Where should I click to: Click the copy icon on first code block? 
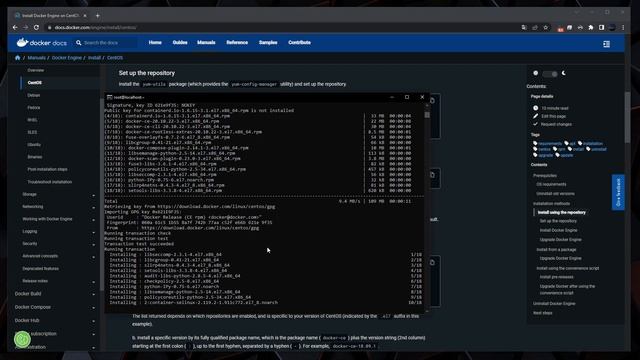pyautogui.click(x=432, y=100)
